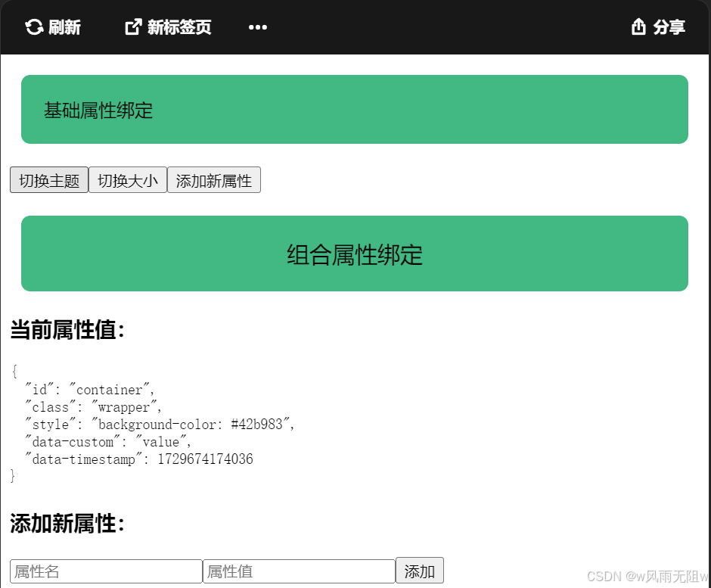The image size is (711, 588).
Task: Click the 分享 label
Action: coord(669,27)
